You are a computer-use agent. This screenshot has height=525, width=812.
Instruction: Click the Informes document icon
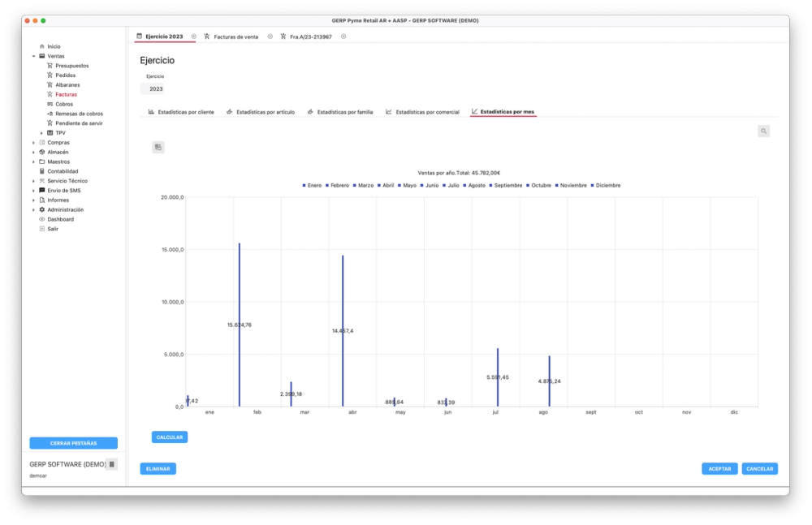tap(42, 200)
